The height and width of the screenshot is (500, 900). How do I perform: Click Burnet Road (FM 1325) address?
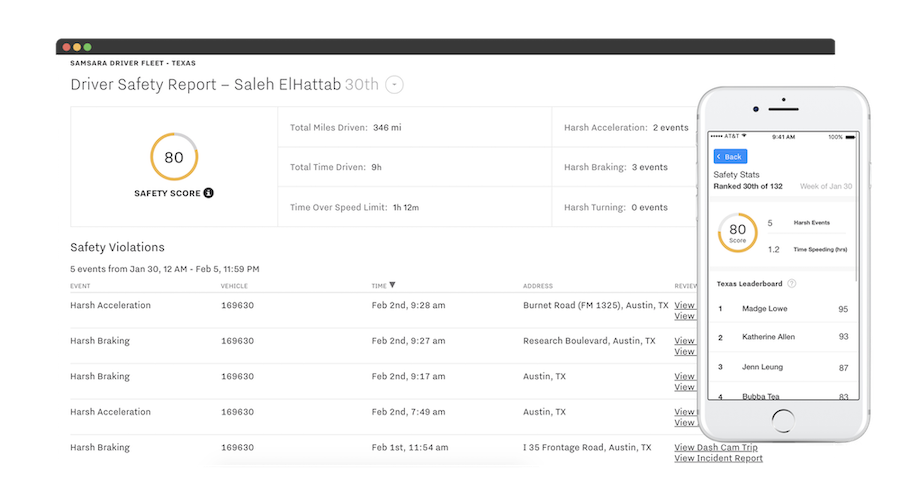pyautogui.click(x=596, y=305)
